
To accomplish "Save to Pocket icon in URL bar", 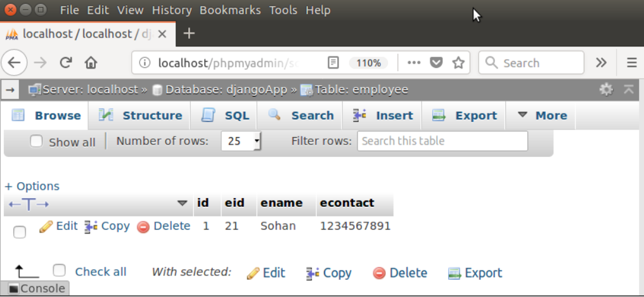I will click(x=435, y=63).
